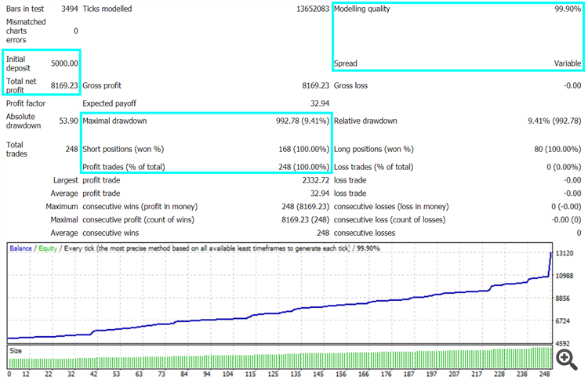
Task: Click the Maximal drawdown 992.78 (9.41%) value
Action: click(x=297, y=121)
